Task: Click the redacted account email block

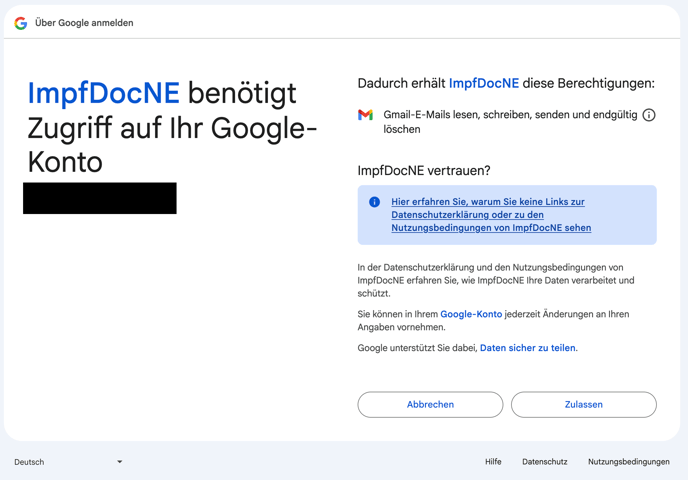Action: pyautogui.click(x=100, y=198)
